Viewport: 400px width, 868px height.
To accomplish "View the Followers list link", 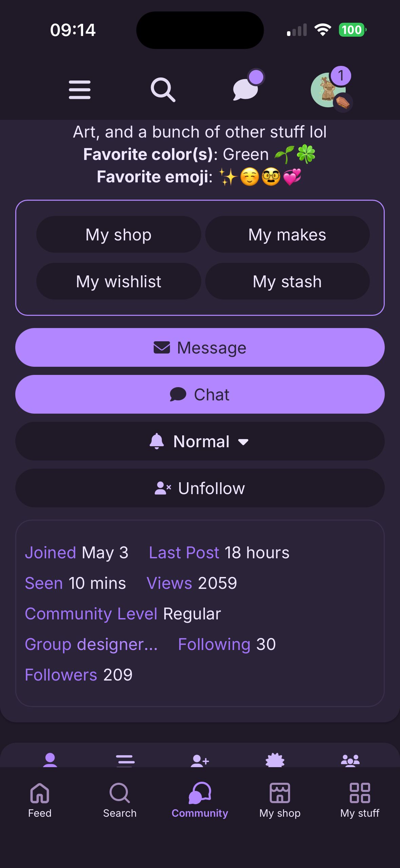I will point(61,675).
